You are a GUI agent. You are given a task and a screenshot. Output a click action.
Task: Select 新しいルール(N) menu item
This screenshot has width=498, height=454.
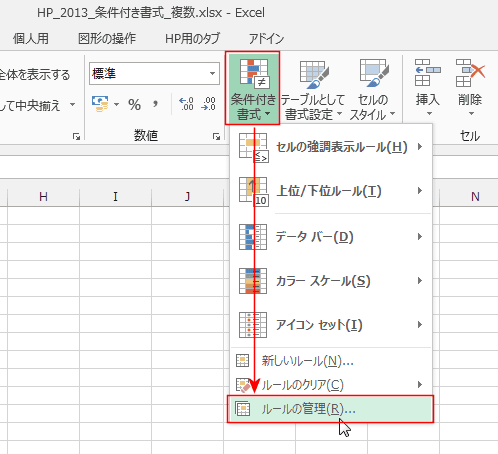pos(331,361)
